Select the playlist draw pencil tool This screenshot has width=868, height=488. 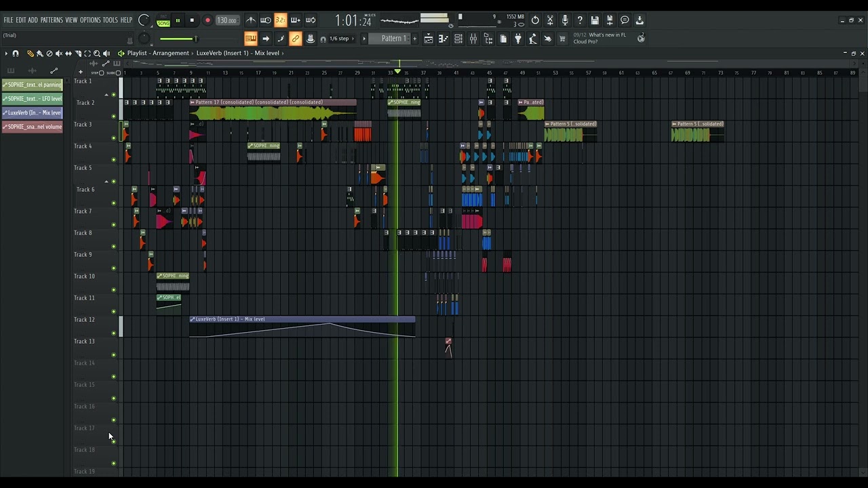click(x=30, y=53)
